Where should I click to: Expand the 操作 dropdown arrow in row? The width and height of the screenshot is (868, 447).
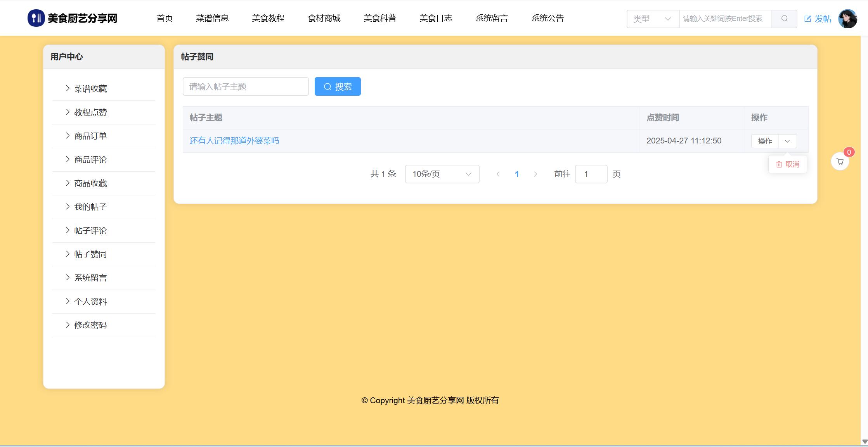click(x=787, y=141)
